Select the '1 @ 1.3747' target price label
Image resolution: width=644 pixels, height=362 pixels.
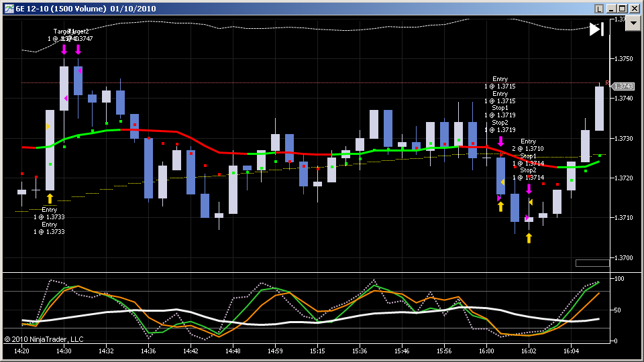pos(78,39)
